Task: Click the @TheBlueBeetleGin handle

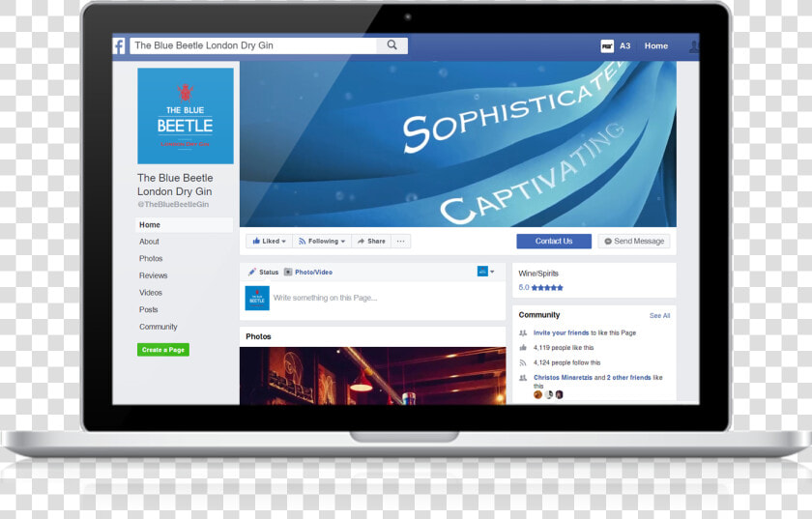Action: pos(173,205)
